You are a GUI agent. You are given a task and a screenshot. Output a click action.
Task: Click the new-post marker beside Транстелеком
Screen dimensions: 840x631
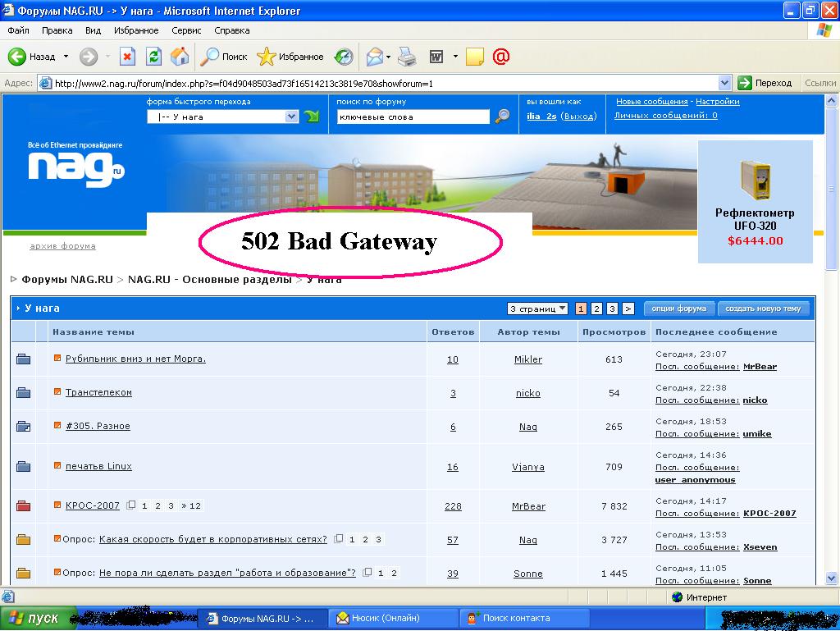click(x=57, y=391)
